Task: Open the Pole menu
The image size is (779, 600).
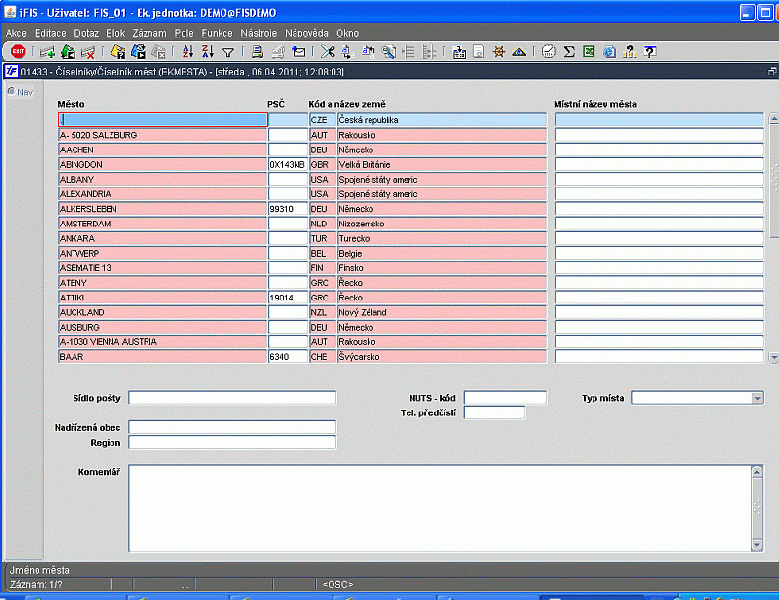Action: (184, 33)
